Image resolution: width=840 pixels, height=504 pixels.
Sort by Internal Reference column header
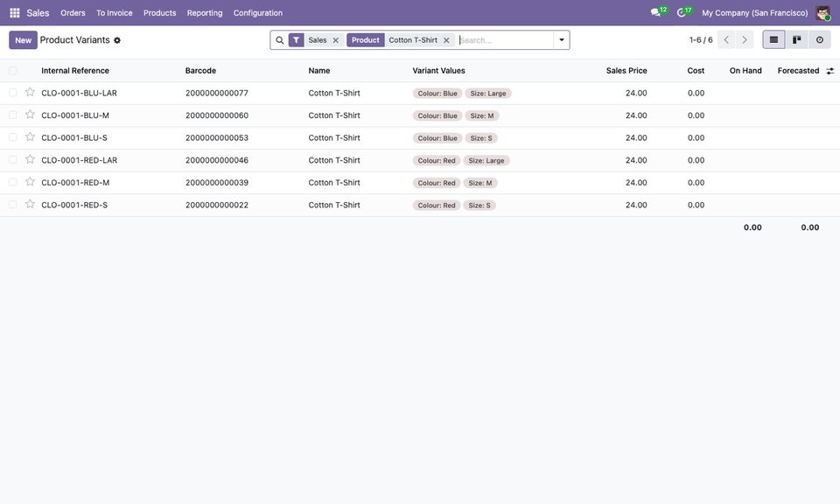pos(75,71)
